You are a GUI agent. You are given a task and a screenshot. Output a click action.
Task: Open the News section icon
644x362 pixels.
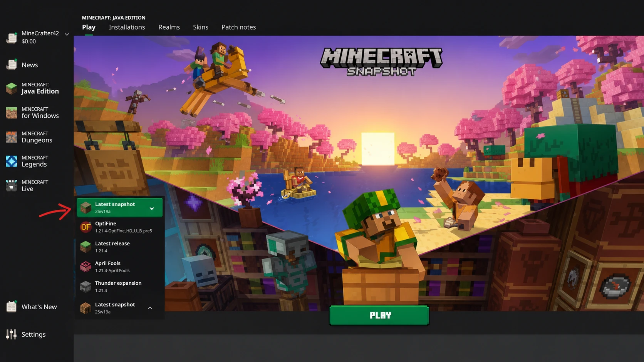tap(12, 64)
